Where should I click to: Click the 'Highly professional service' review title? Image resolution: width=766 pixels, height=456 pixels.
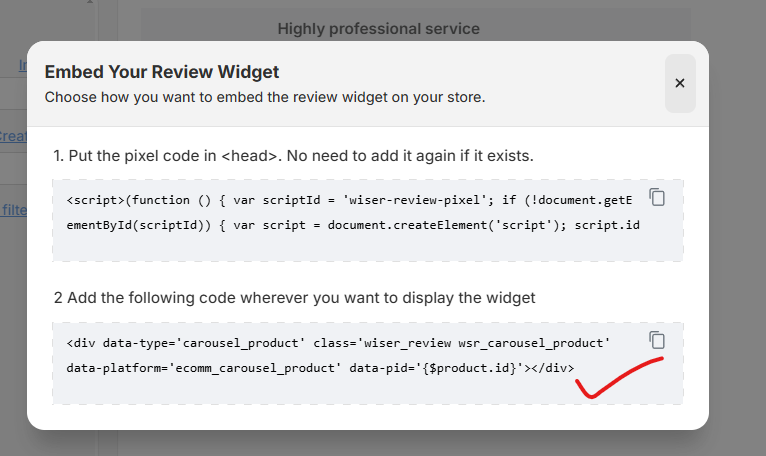click(x=378, y=29)
